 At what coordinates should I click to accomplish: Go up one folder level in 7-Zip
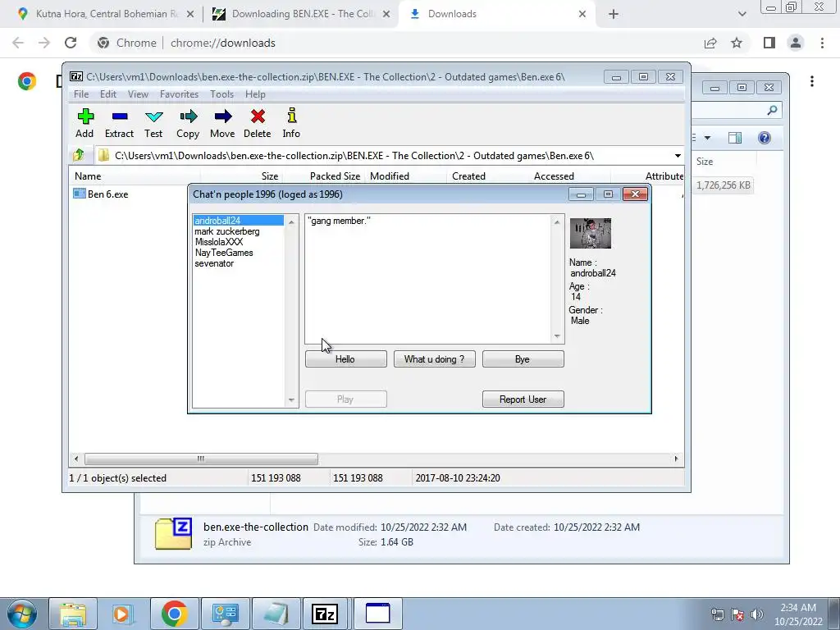tap(79, 155)
